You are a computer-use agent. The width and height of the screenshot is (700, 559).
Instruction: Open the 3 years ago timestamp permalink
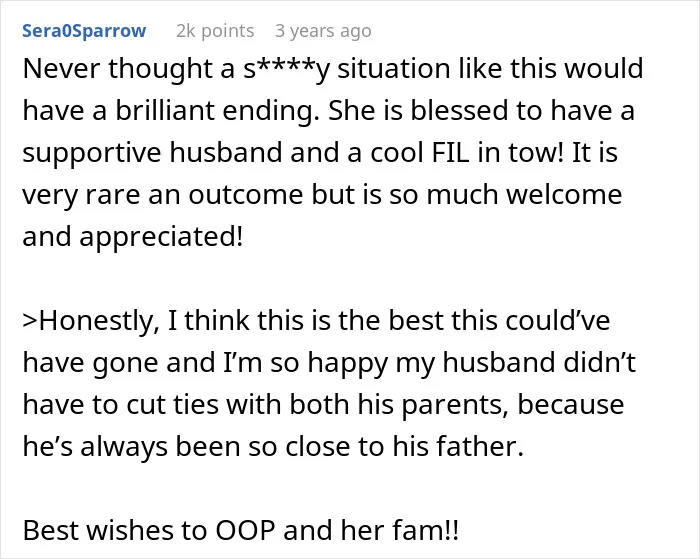[323, 31]
